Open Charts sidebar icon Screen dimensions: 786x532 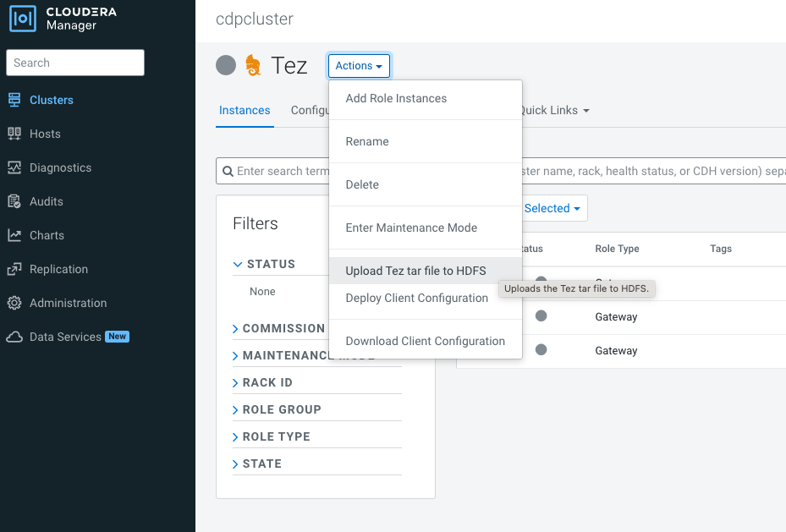pyautogui.click(x=14, y=235)
